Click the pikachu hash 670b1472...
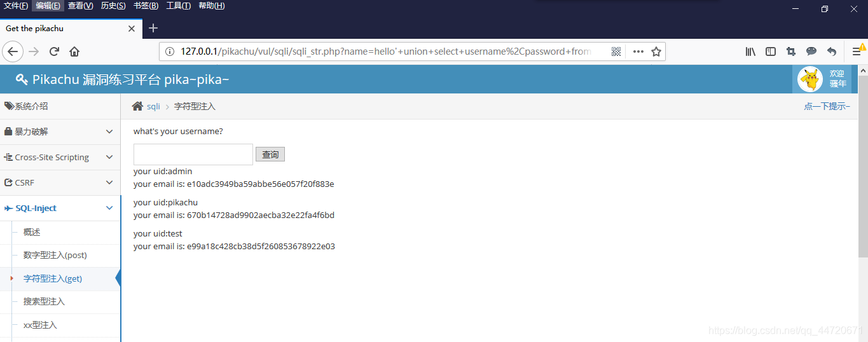Screen dimensions: 868x342 pos(261,215)
